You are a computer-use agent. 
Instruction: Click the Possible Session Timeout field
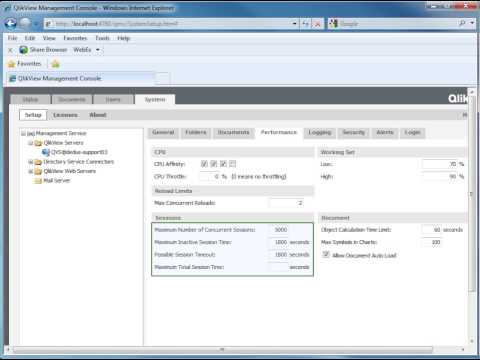(x=278, y=255)
